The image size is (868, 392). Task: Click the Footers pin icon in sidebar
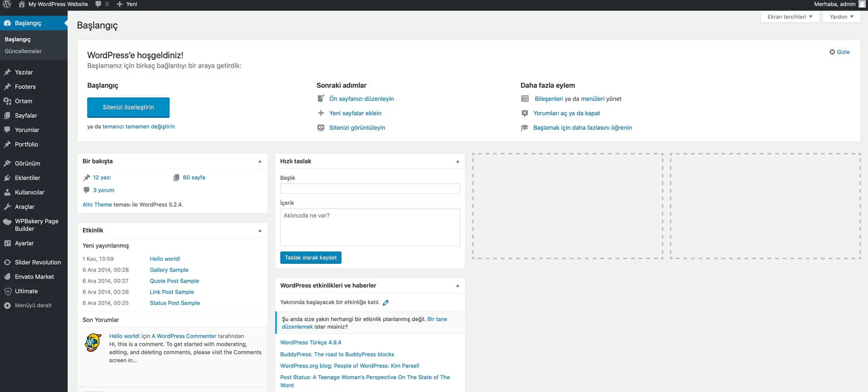pos(7,87)
